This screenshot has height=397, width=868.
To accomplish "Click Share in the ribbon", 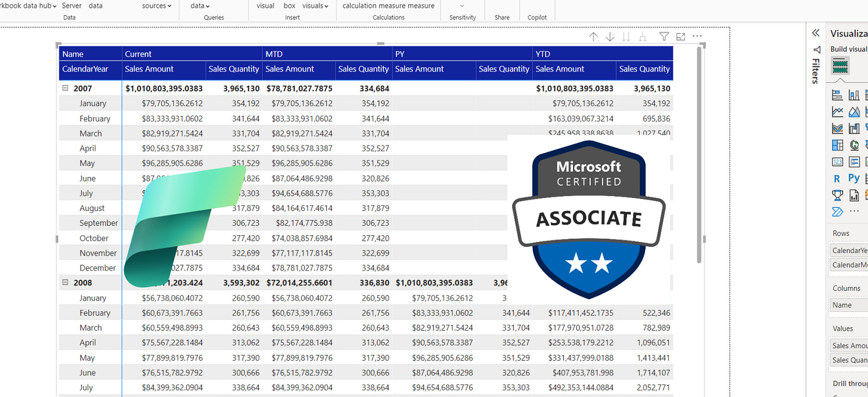I will [502, 17].
